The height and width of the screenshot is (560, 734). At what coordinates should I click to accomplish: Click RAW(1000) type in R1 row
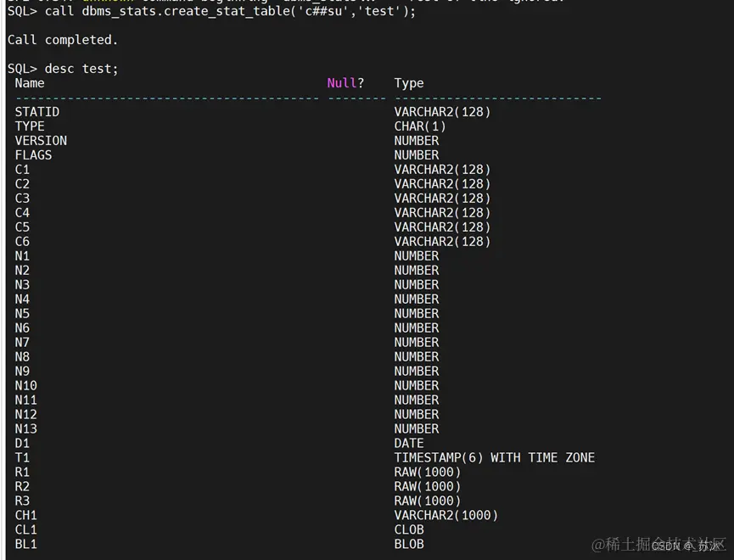point(428,472)
